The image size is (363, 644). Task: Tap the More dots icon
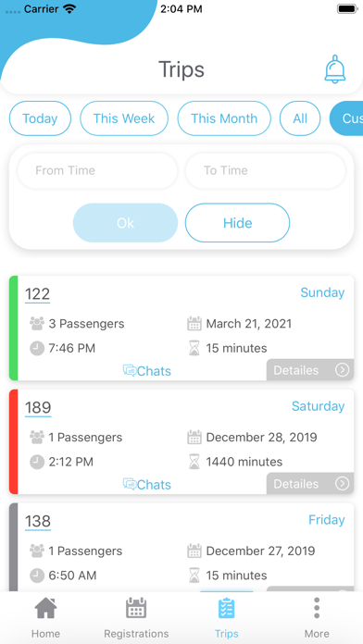click(317, 608)
